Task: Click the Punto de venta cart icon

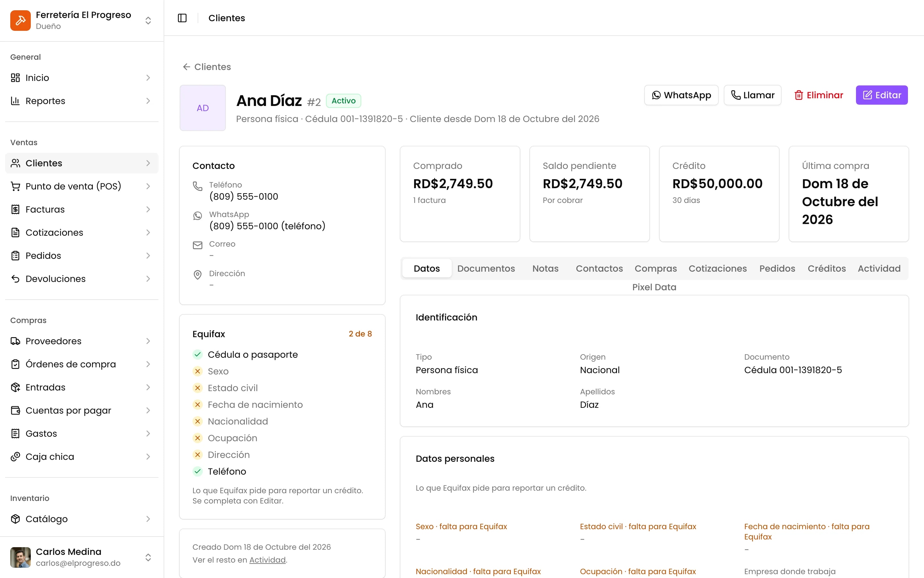Action: [x=15, y=186]
